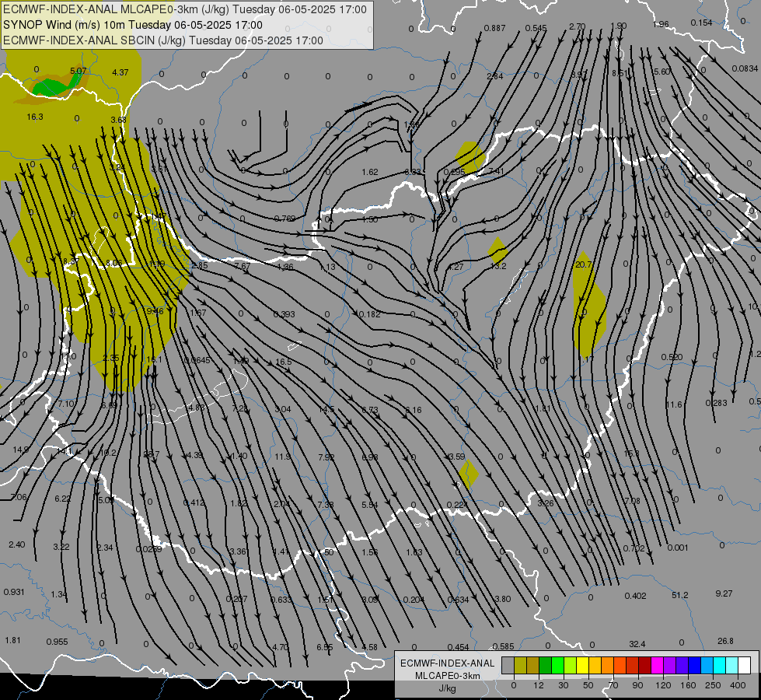Click the map value 16.3

coord(35,117)
